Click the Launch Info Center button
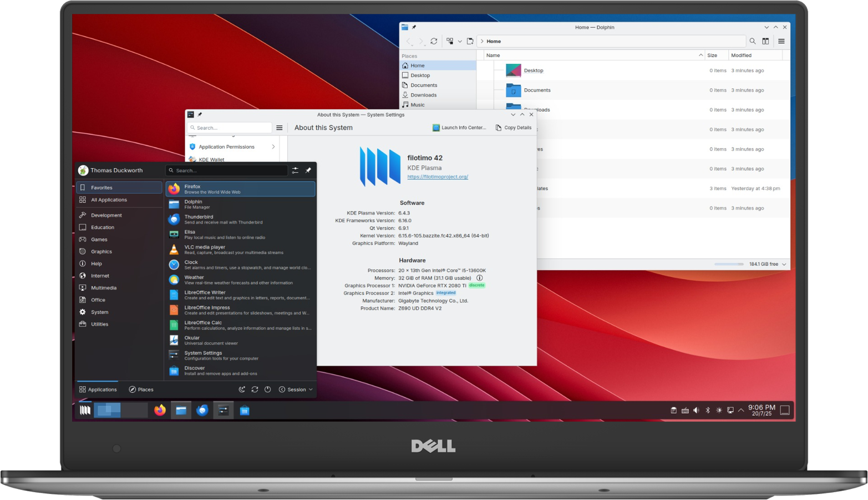The image size is (868, 500). (459, 128)
